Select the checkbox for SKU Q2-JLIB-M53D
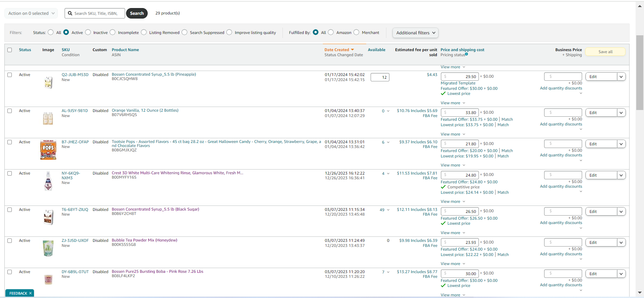 click(10, 75)
